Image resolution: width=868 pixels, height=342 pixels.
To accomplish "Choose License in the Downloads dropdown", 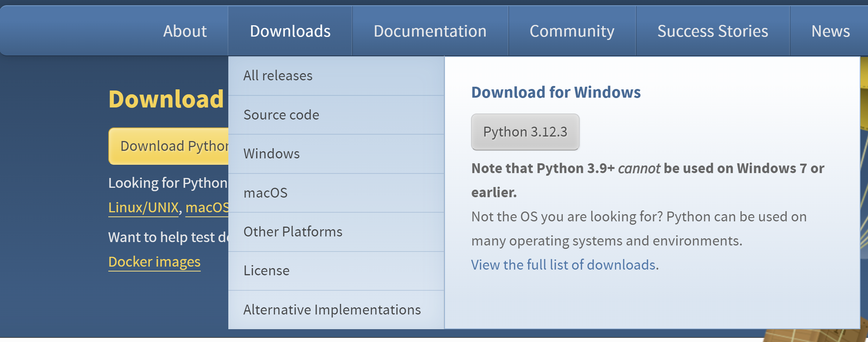I will click(x=266, y=271).
